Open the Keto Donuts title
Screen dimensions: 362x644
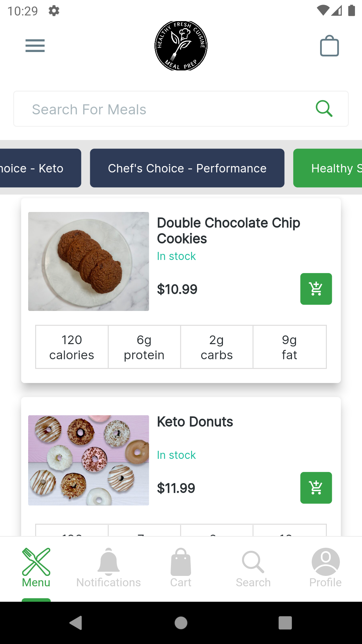coord(195,422)
